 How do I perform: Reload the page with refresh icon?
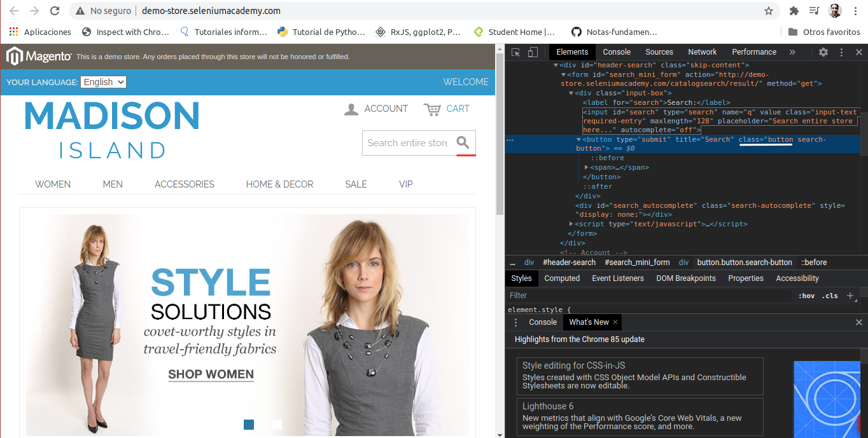55,11
